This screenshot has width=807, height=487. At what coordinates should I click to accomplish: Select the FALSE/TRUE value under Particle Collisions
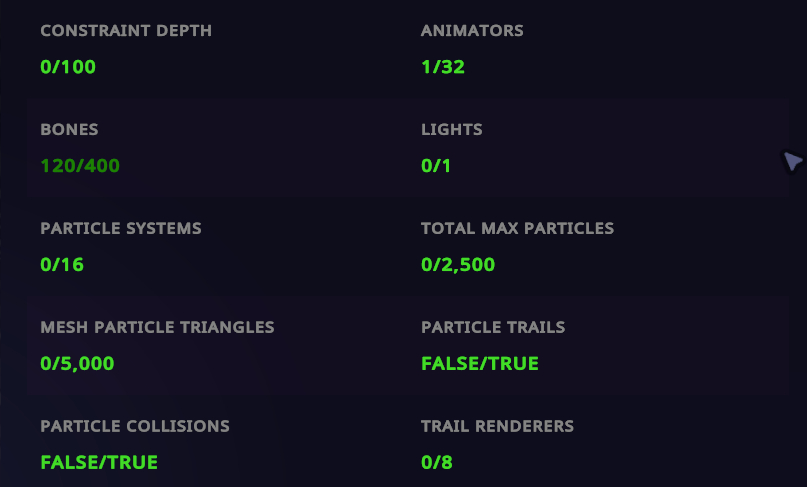(x=99, y=463)
